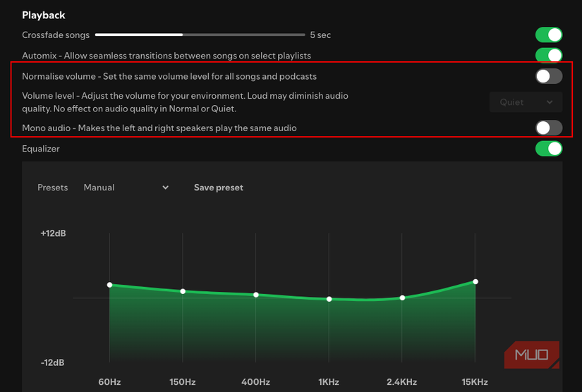Click the 5 sec crossfade value
Image resolution: width=582 pixels, height=392 pixels.
[x=320, y=35]
